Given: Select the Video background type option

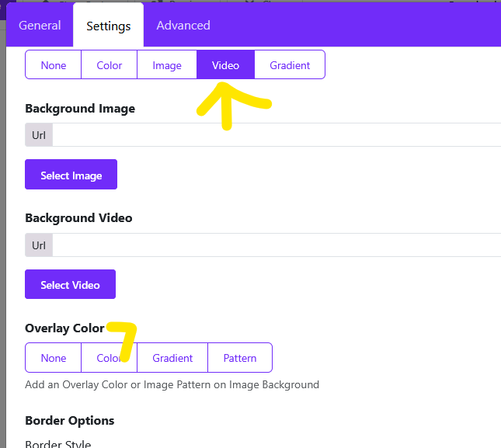Looking at the screenshot, I should point(225,65).
